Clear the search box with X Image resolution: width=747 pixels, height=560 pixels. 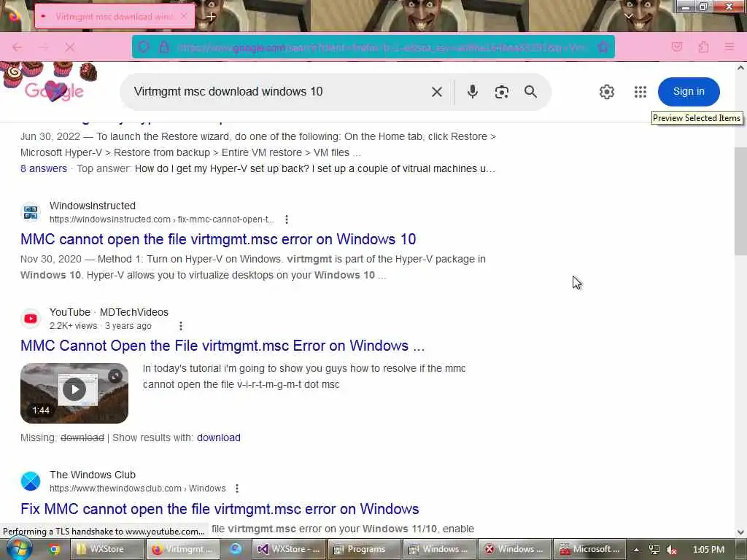436,92
